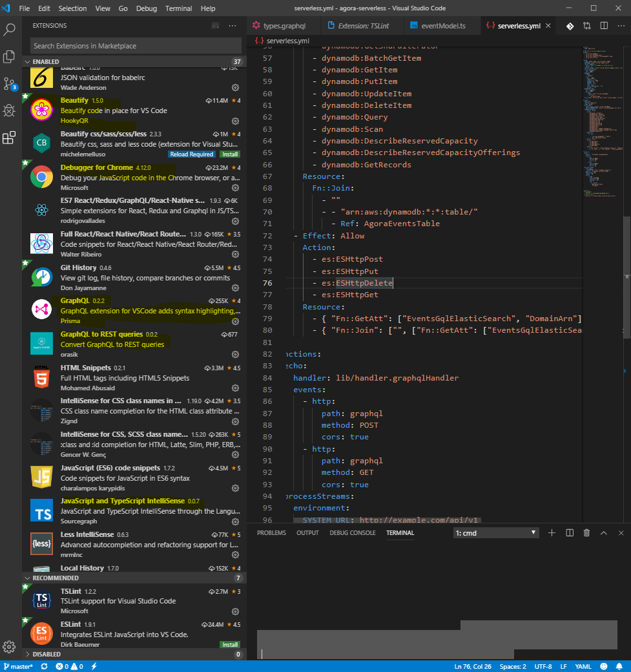Open the notifications bell in the status bar
The image size is (631, 672).
click(x=619, y=666)
